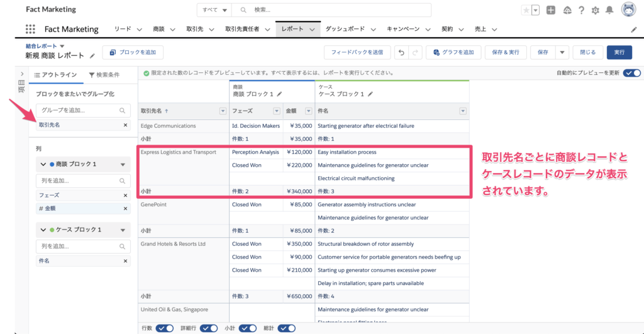Open レポート tab dropdown chevron

coord(312,30)
